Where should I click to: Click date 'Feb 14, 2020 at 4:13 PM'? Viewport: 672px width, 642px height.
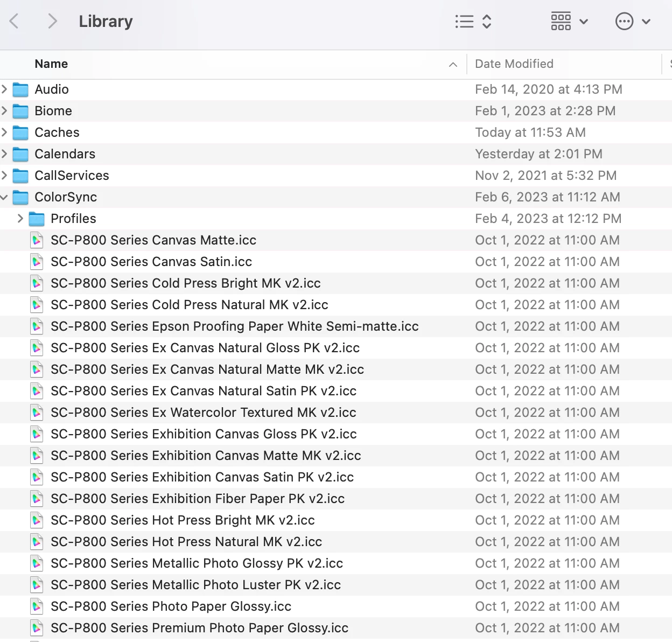tap(549, 89)
